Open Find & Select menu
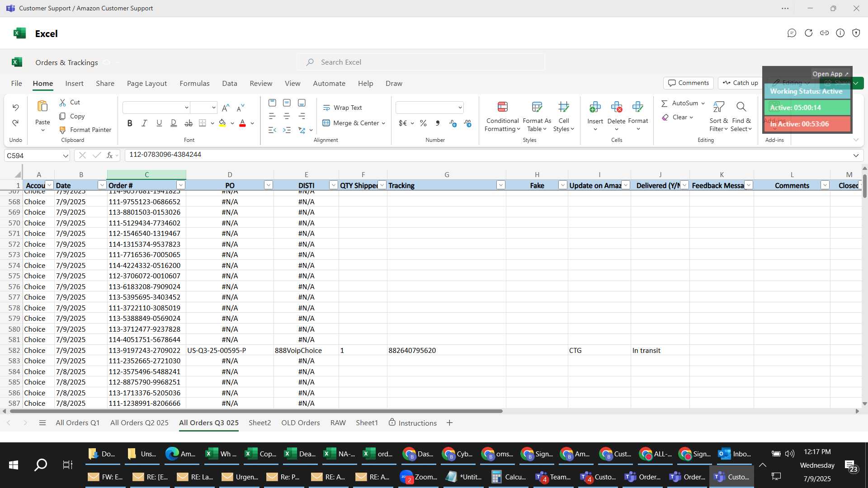The width and height of the screenshot is (868, 488). tap(741, 116)
